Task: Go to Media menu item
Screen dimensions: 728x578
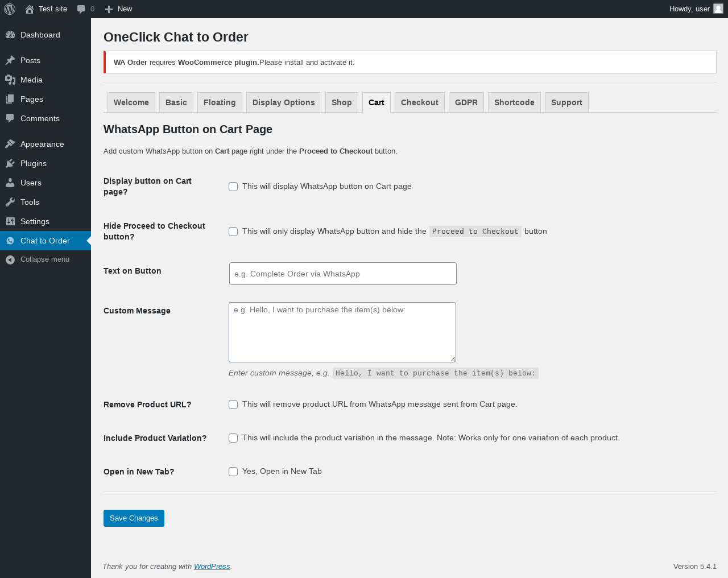Action: 45,80
